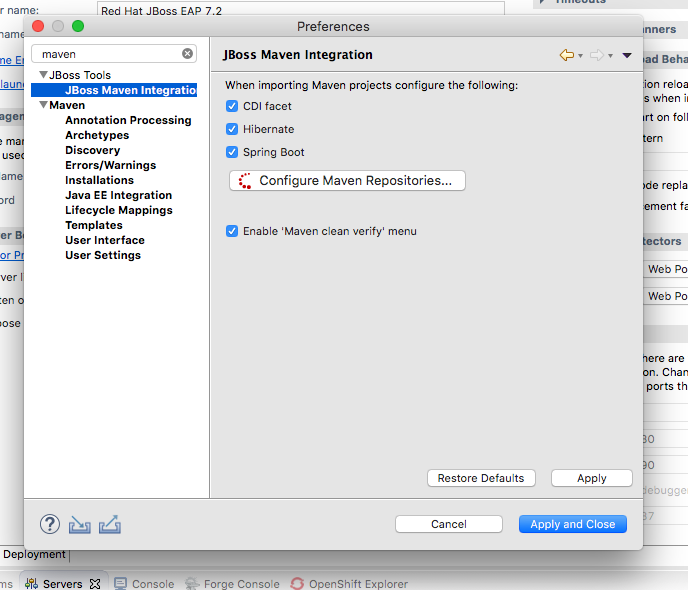Open Templates preferences page
688x590 pixels.
coord(94,225)
